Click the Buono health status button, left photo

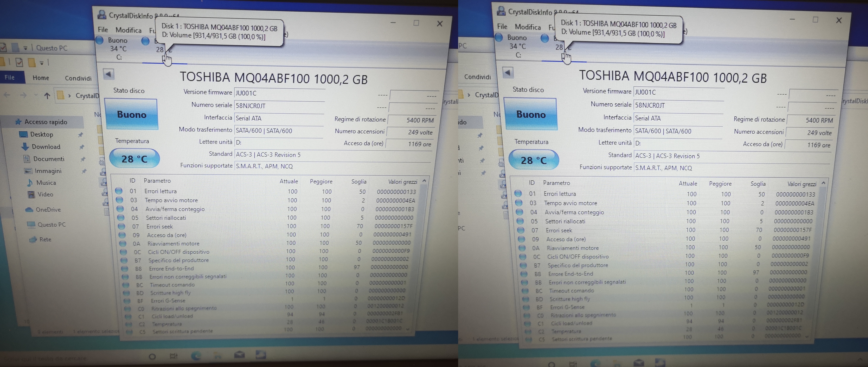pos(131,114)
